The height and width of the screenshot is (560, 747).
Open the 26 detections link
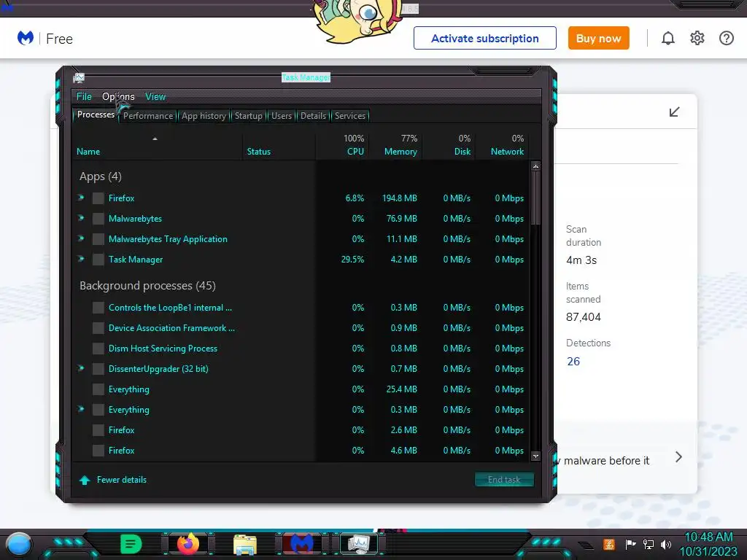(573, 362)
